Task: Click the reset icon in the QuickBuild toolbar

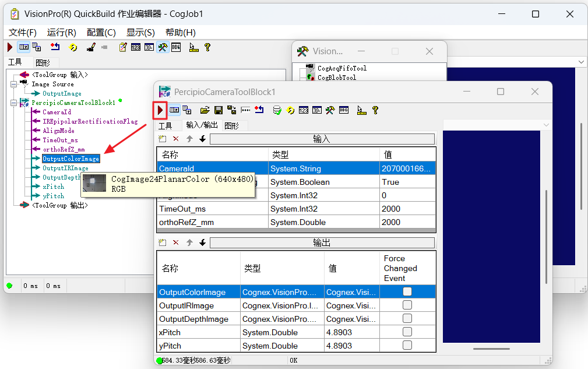Action: (55, 47)
